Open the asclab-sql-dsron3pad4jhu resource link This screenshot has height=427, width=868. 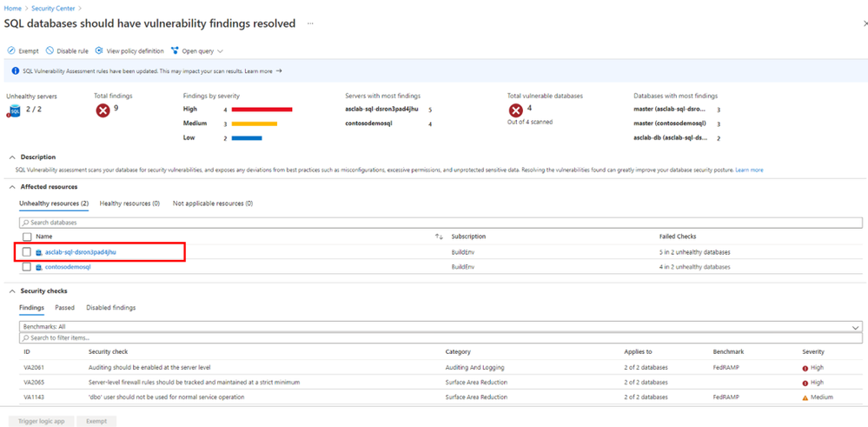click(x=80, y=252)
